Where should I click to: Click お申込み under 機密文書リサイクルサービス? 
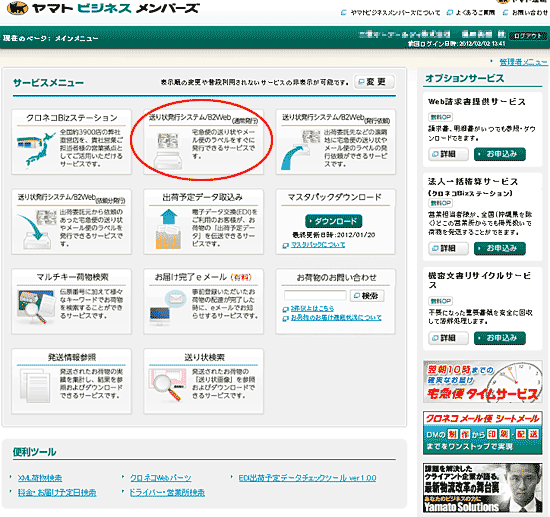(x=499, y=338)
